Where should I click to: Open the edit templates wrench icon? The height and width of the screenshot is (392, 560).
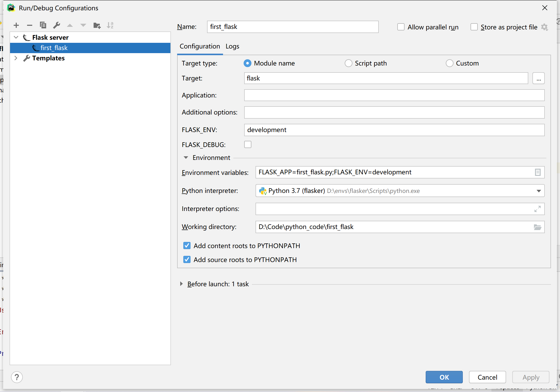click(x=56, y=25)
